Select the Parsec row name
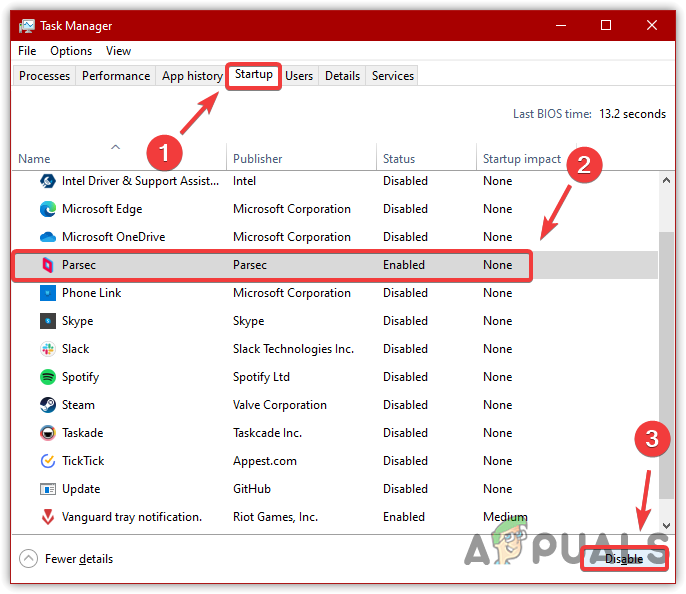686x594 pixels. pos(79,265)
